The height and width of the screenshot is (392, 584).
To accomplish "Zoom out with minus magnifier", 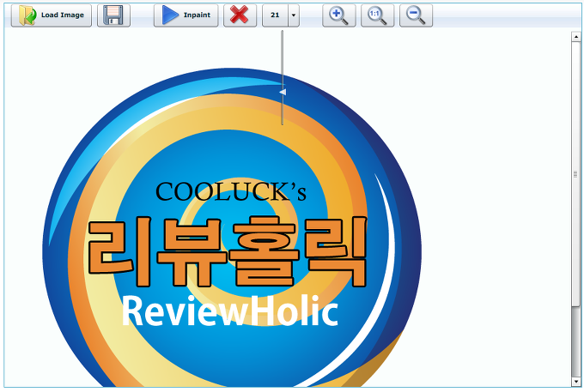I will [x=416, y=15].
